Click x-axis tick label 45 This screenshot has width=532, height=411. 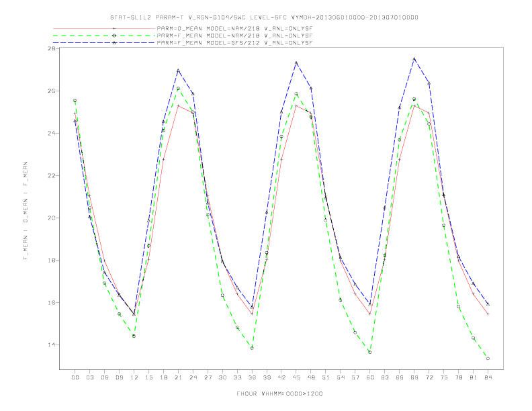point(296,377)
